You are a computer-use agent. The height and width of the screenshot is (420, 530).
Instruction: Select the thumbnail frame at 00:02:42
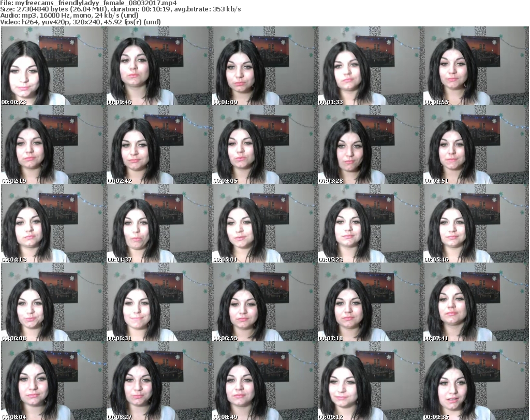coord(159,144)
